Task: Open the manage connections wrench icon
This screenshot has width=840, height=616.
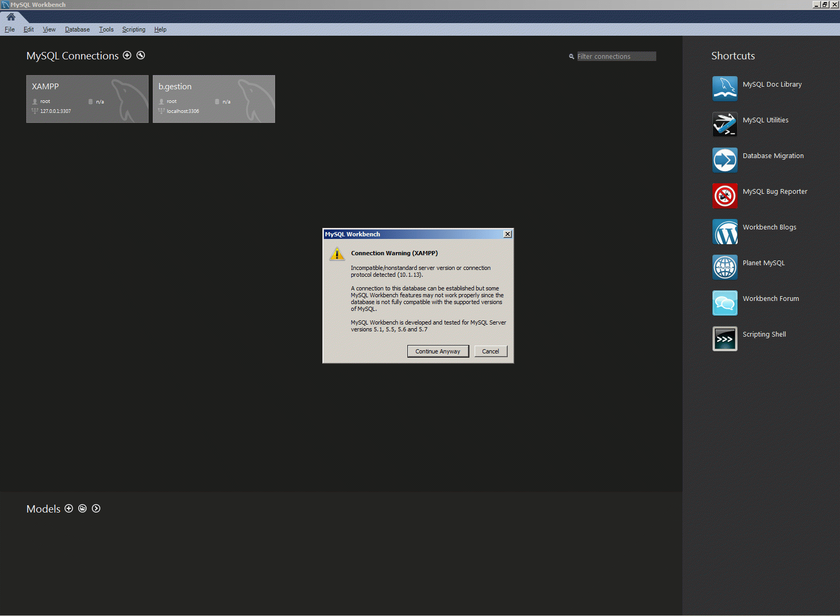Action: (141, 55)
